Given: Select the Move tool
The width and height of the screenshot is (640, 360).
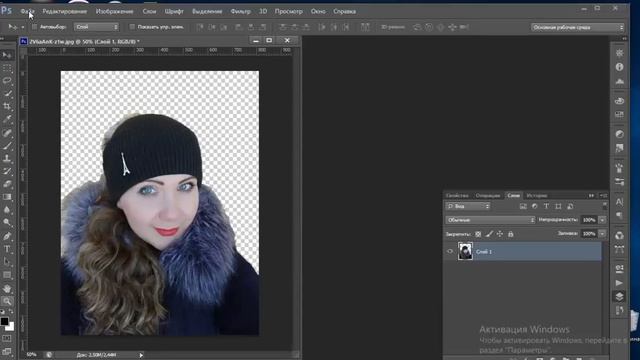Looking at the screenshot, I should 7,55.
